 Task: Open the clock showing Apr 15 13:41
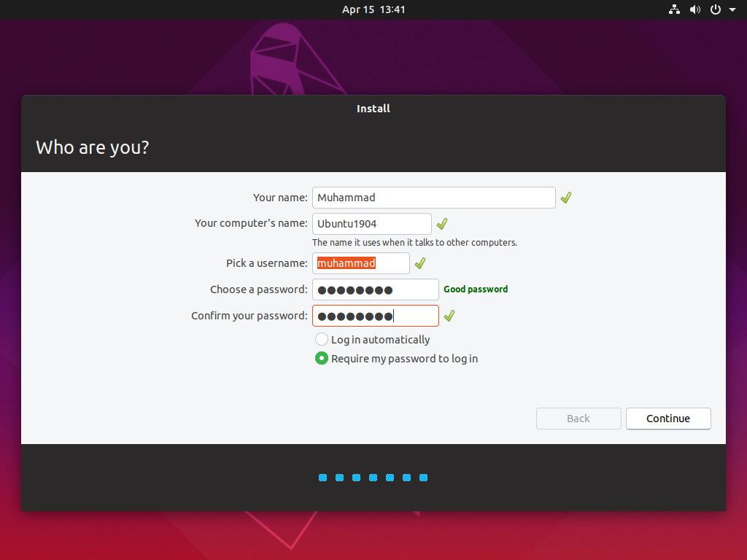(x=373, y=9)
